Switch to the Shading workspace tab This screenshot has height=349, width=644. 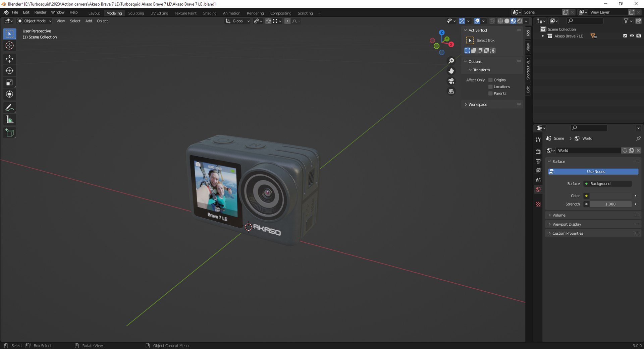tap(210, 13)
